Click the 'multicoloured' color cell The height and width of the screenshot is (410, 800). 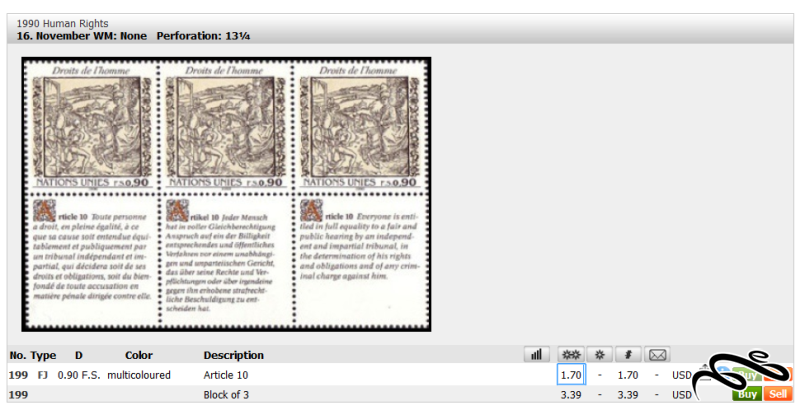click(139, 375)
